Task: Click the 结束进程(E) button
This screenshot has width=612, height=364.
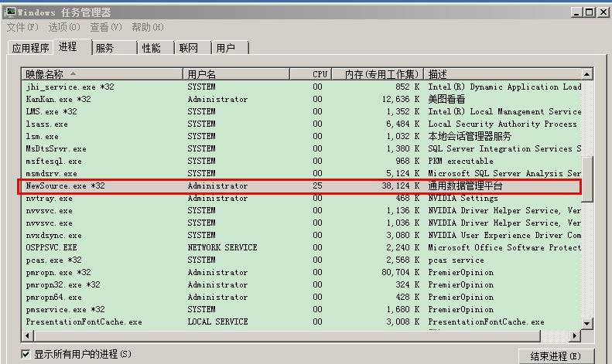Action: pos(556,356)
